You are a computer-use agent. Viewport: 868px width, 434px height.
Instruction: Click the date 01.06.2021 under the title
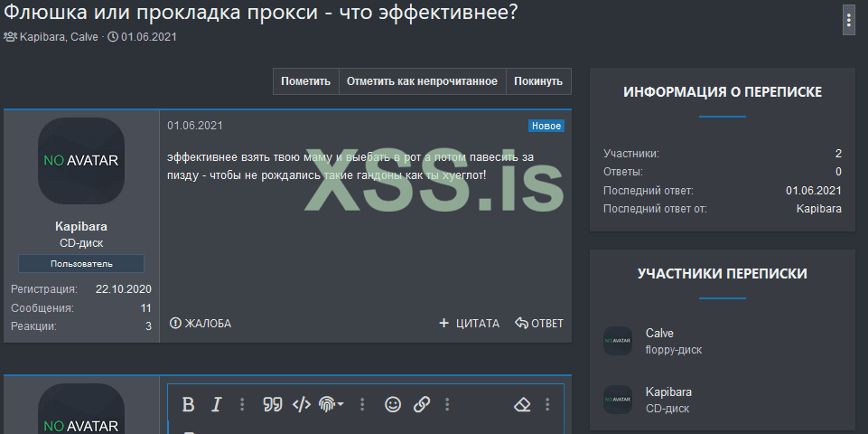click(149, 37)
